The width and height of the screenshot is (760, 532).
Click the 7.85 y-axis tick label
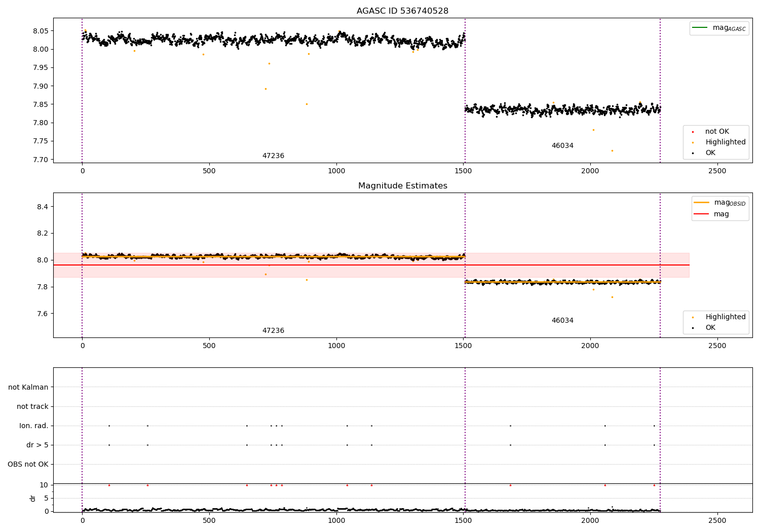(x=41, y=104)
